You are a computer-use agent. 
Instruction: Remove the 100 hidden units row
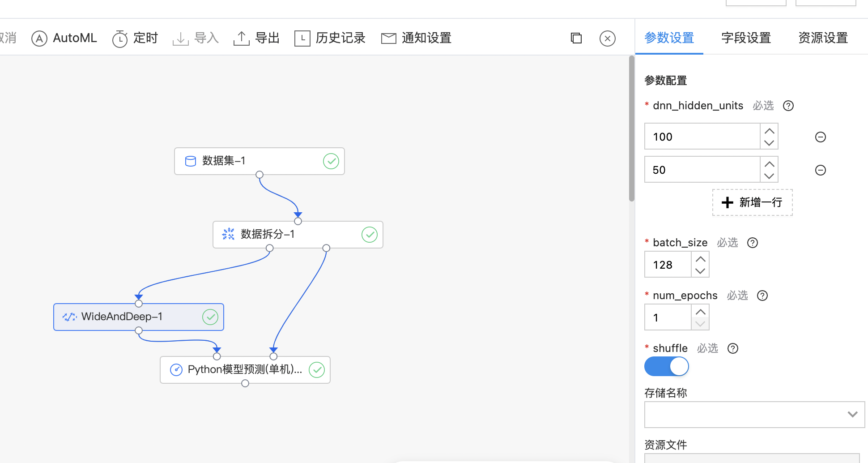click(x=820, y=137)
